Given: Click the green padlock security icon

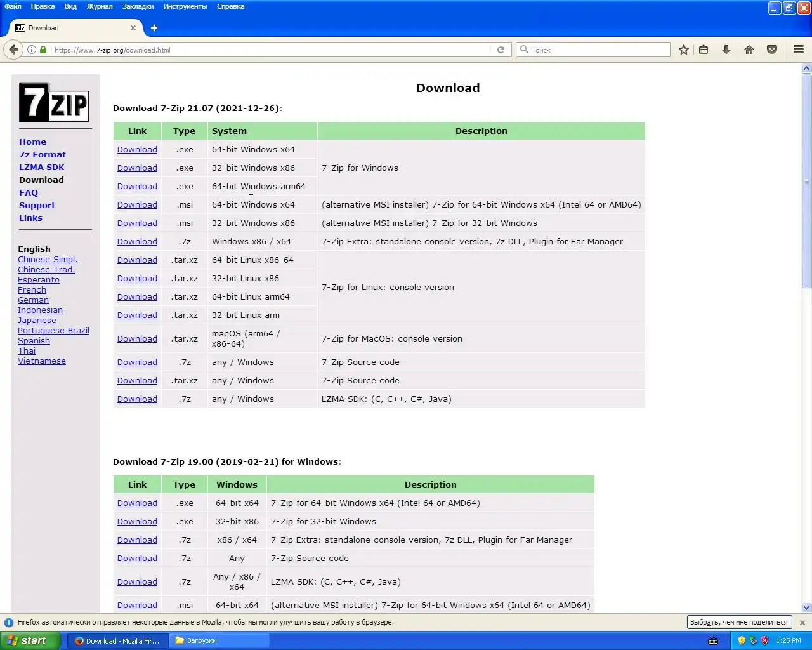Looking at the screenshot, I should (x=43, y=50).
